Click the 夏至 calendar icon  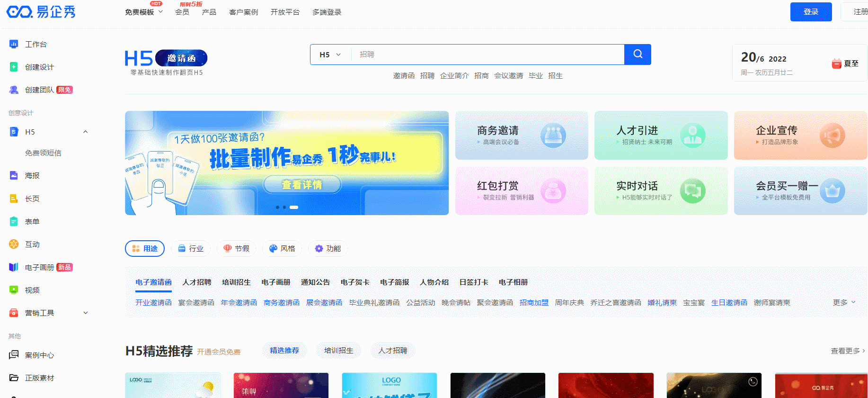[x=836, y=63]
